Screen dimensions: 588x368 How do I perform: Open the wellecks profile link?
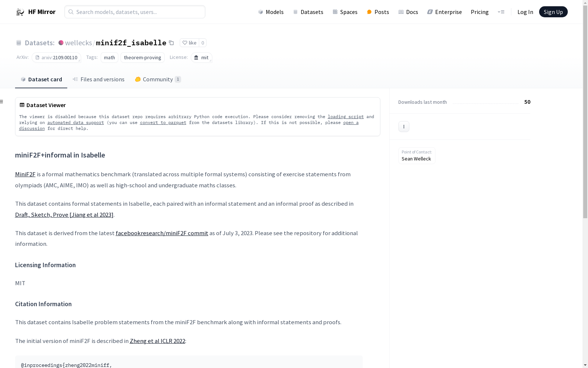[x=78, y=43]
